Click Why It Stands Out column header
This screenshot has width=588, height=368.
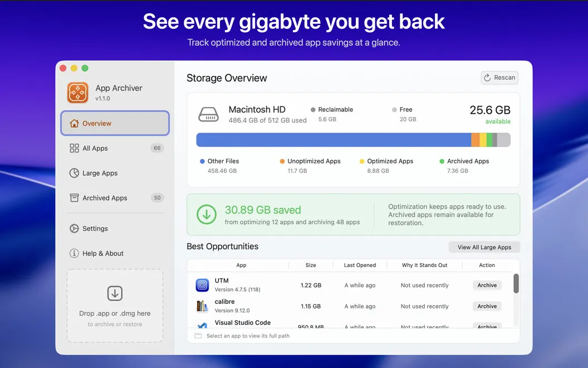click(x=424, y=265)
